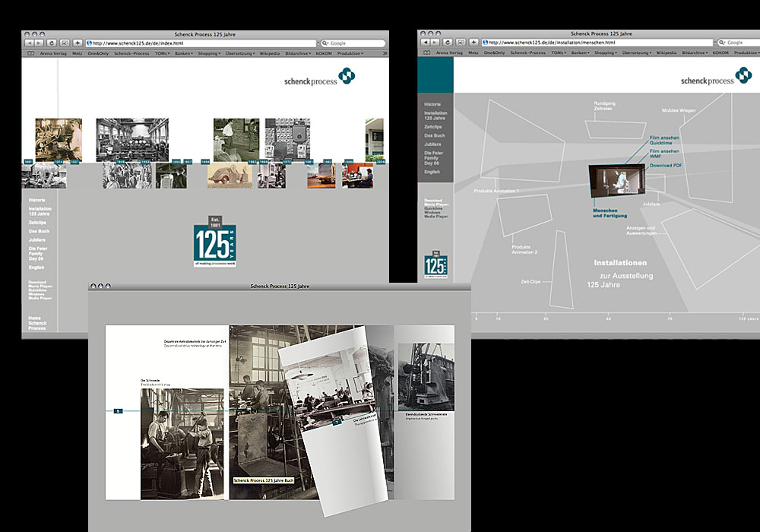This screenshot has height=532, width=760.
Task: Select Wikipedia in the left window's bookmarks bar
Action: (269, 53)
